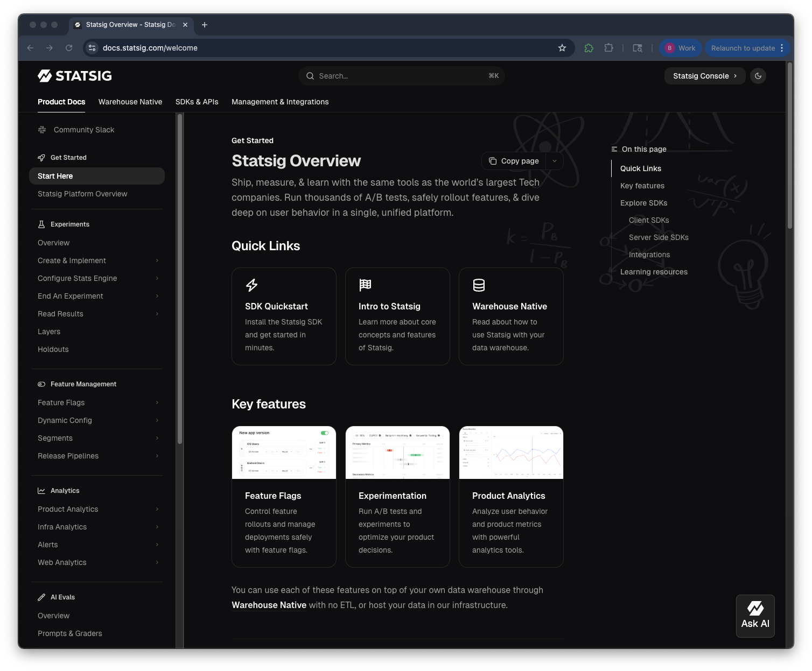Expand Release Pipelines section
The width and height of the screenshot is (812, 671).
(157, 456)
